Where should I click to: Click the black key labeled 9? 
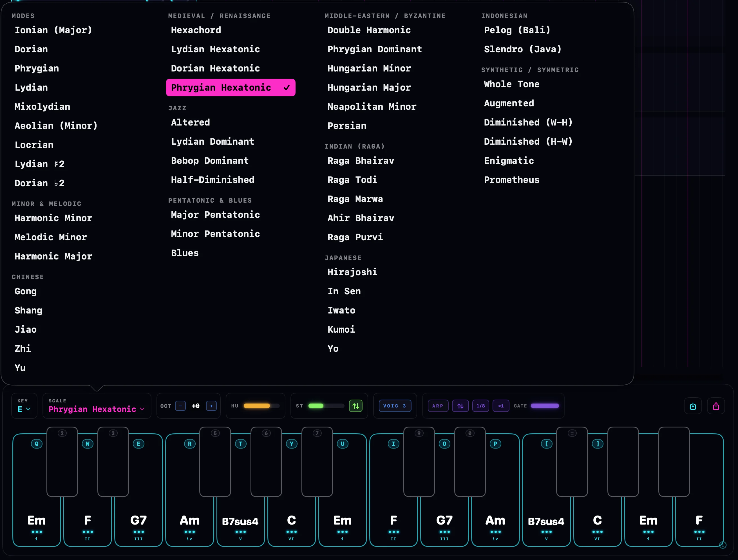419,462
